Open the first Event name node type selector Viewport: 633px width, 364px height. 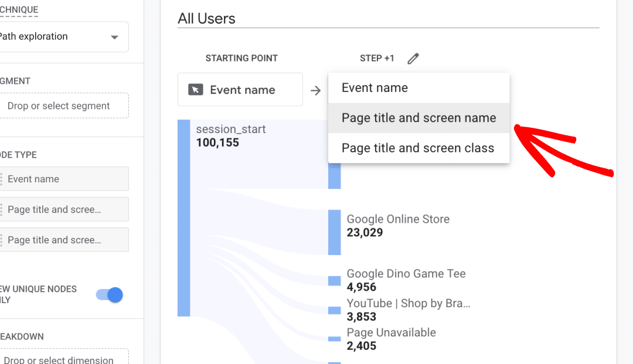coord(64,179)
